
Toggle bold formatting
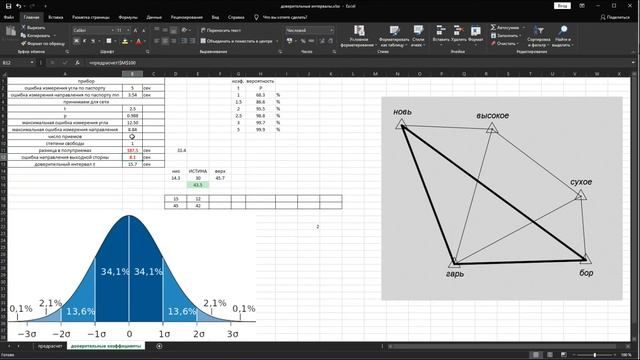pyautogui.click(x=76, y=41)
